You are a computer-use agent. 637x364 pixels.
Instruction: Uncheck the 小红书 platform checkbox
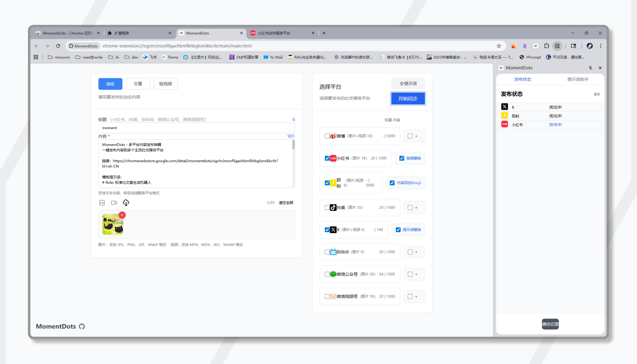[x=327, y=158]
